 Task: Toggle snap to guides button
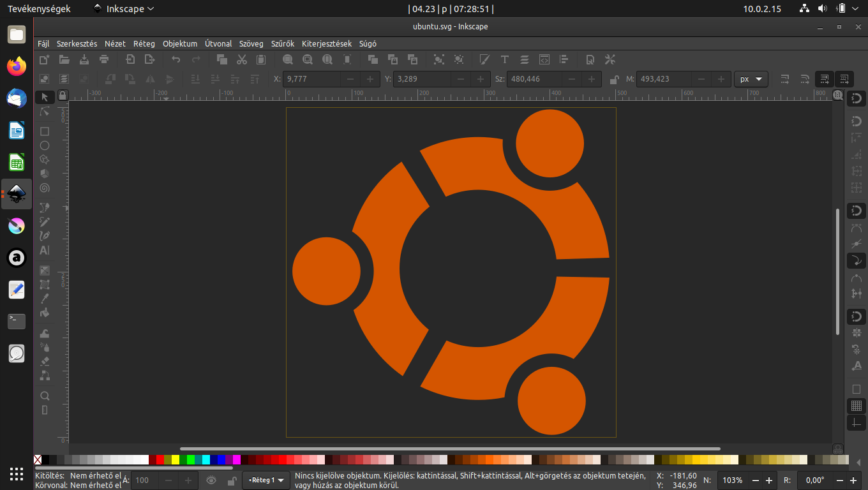click(x=856, y=423)
